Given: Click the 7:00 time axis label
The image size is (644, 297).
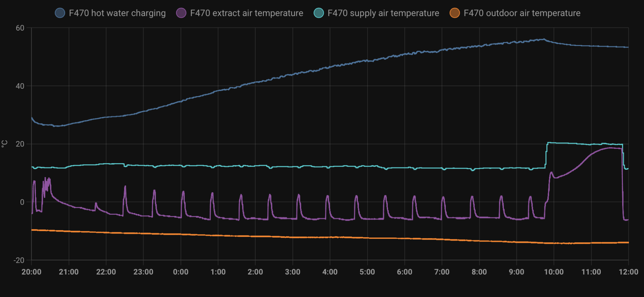Looking at the screenshot, I should click(x=442, y=272).
